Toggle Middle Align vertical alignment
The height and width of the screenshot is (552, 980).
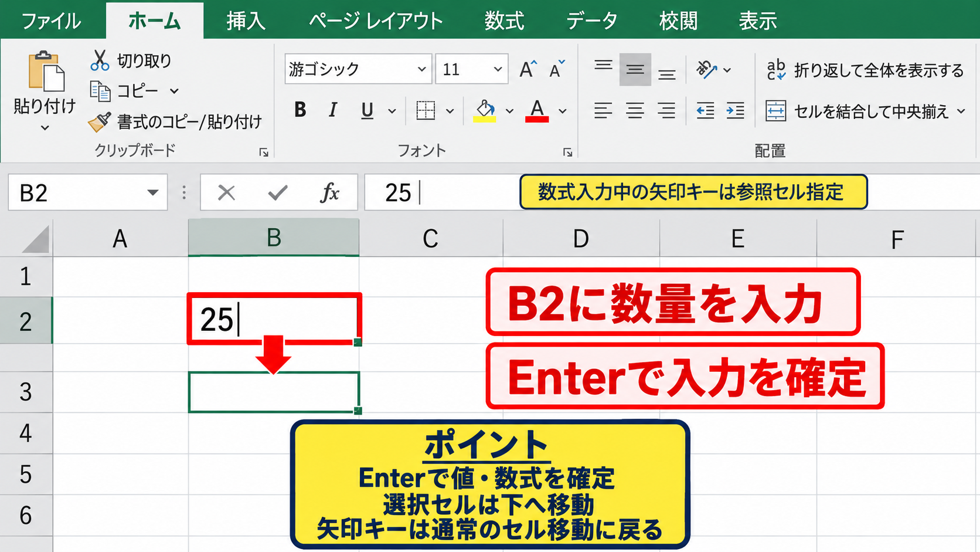(635, 70)
